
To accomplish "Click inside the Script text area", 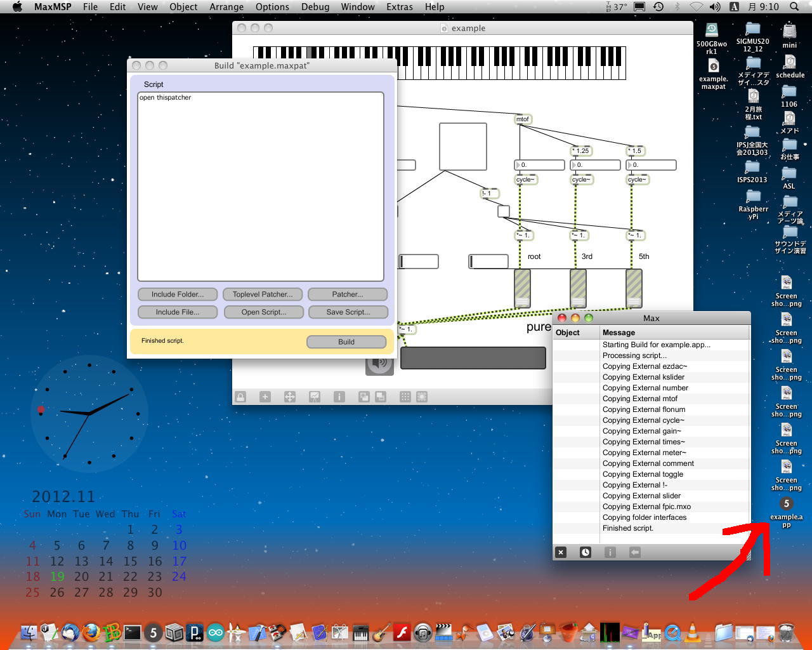I will [x=261, y=187].
